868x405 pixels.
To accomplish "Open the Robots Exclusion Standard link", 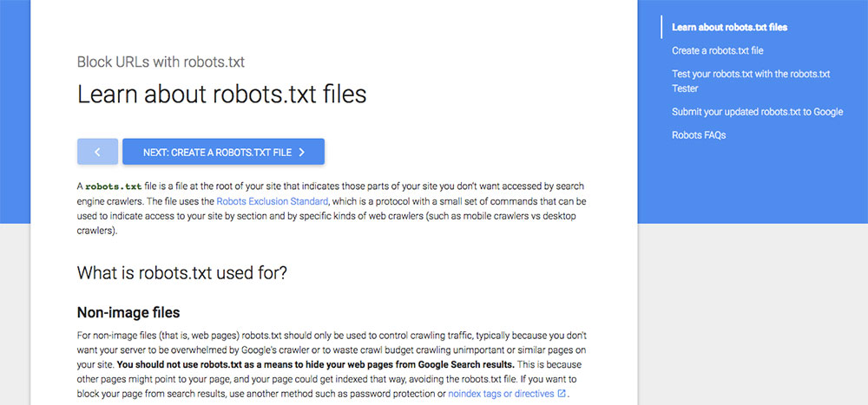I will (x=273, y=201).
